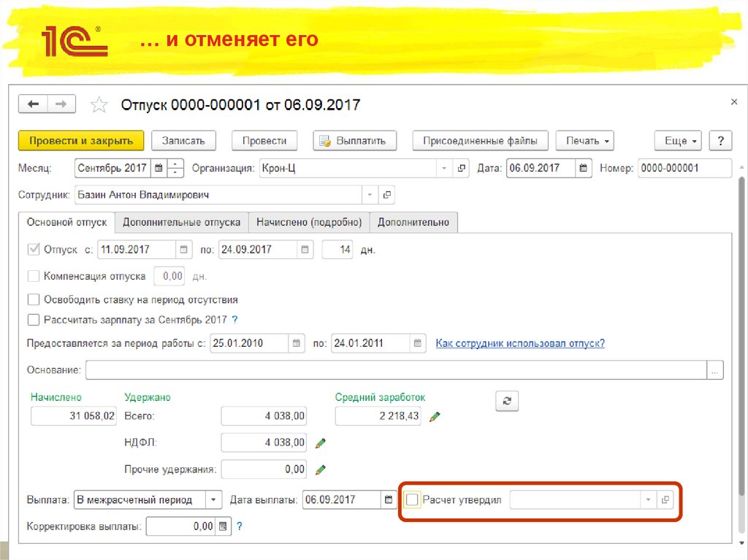Edit Средний заработок with pencil icon
The height and width of the screenshot is (560, 748).
pyautogui.click(x=433, y=416)
